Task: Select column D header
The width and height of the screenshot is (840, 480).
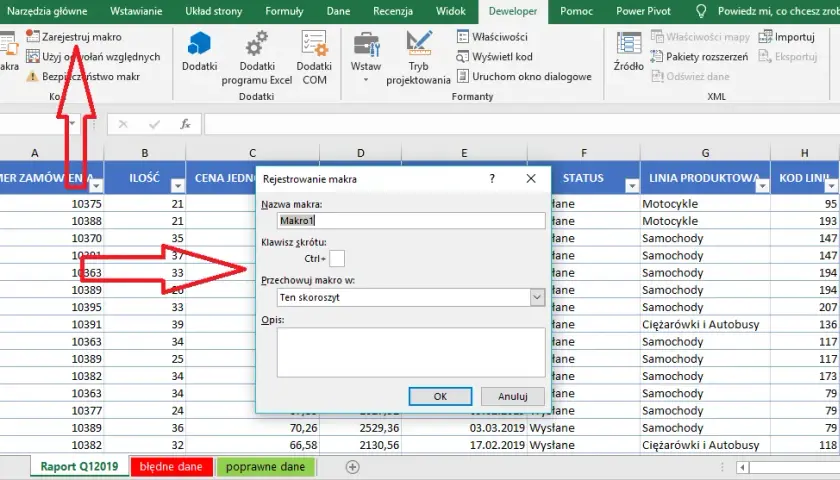Action: click(361, 153)
